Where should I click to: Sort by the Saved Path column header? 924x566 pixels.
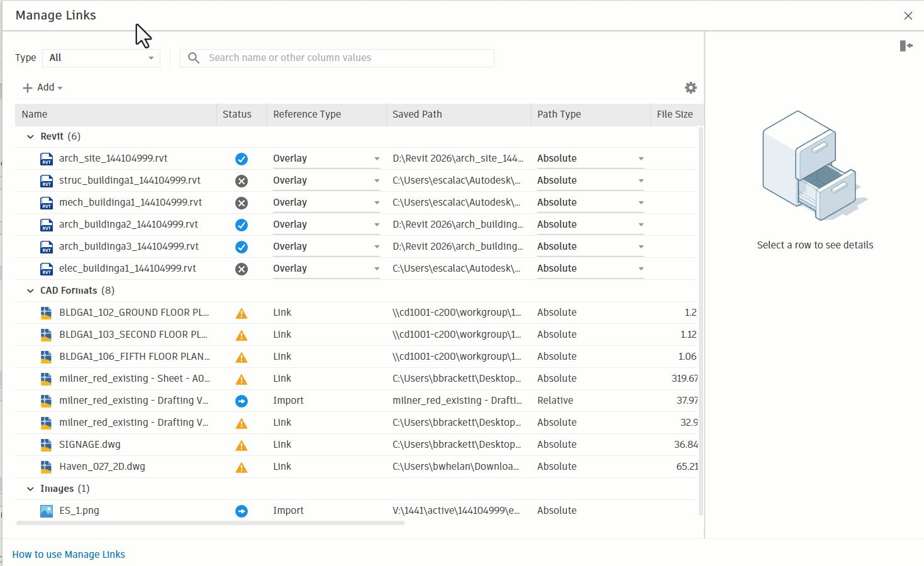(417, 114)
